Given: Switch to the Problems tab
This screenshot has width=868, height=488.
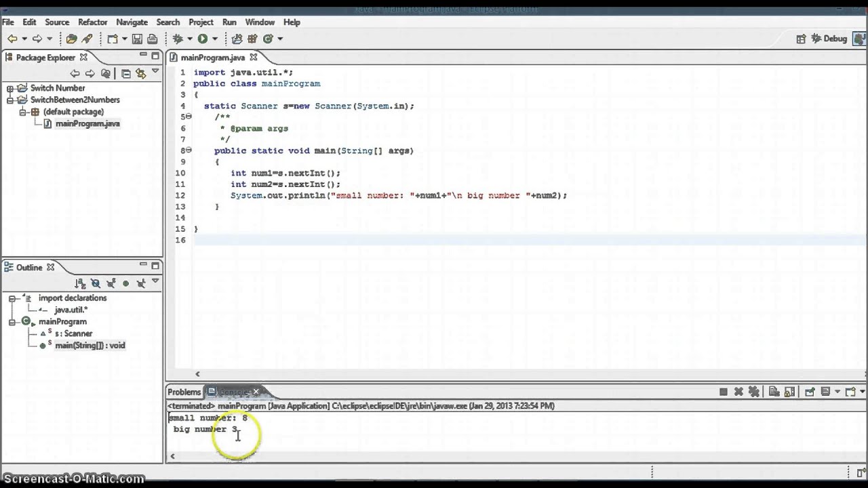Looking at the screenshot, I should tap(184, 392).
